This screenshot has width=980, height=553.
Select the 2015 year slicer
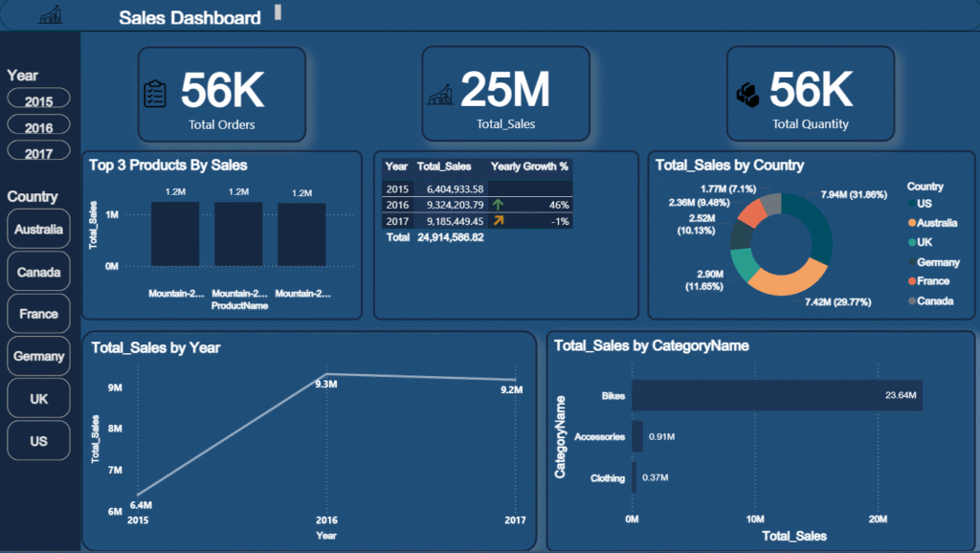[39, 100]
